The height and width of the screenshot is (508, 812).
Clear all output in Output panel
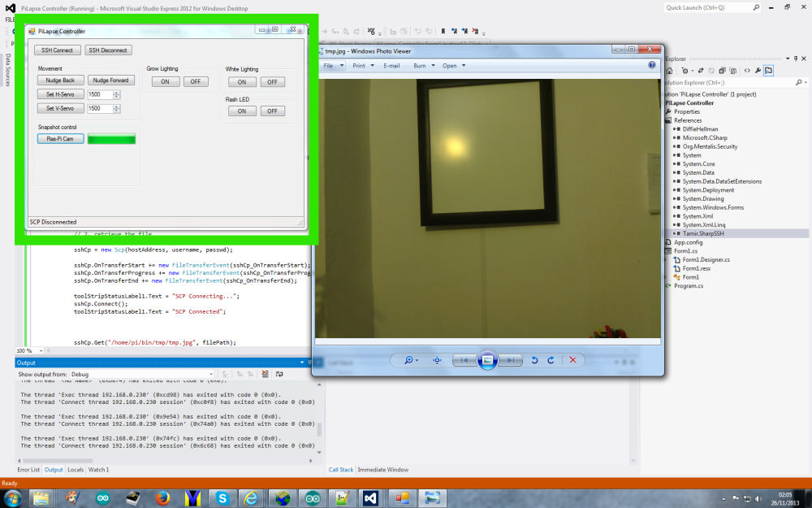(x=265, y=374)
